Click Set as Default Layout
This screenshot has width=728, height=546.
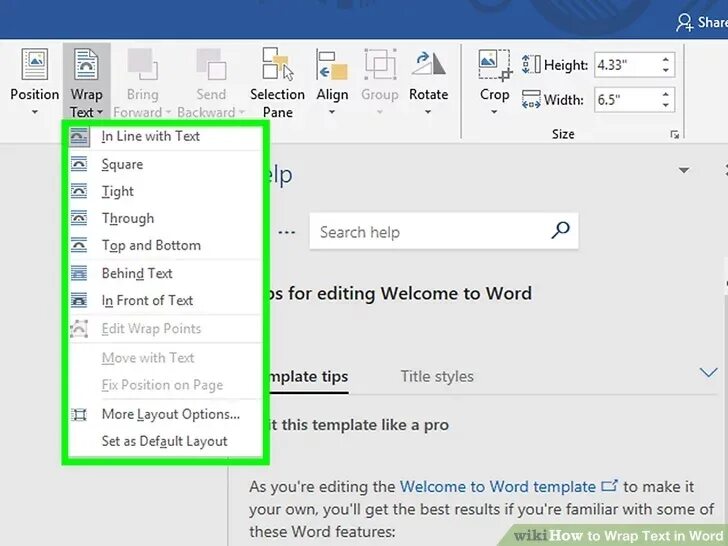pyautogui.click(x=165, y=441)
